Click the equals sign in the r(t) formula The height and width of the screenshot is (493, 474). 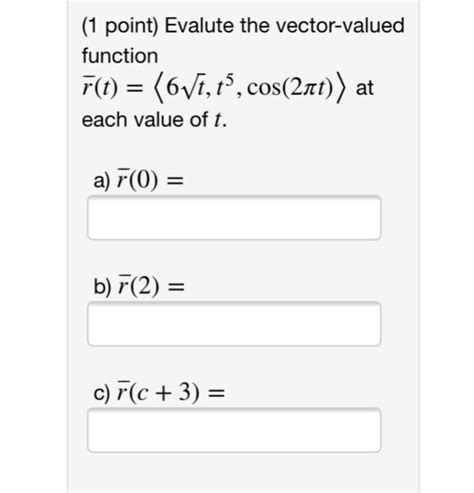coord(136,89)
